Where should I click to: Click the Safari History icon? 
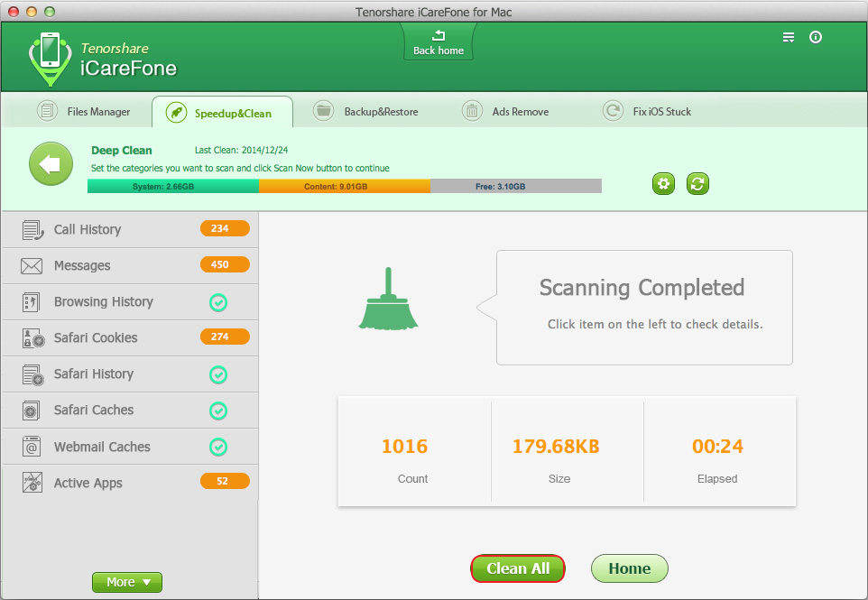point(32,374)
